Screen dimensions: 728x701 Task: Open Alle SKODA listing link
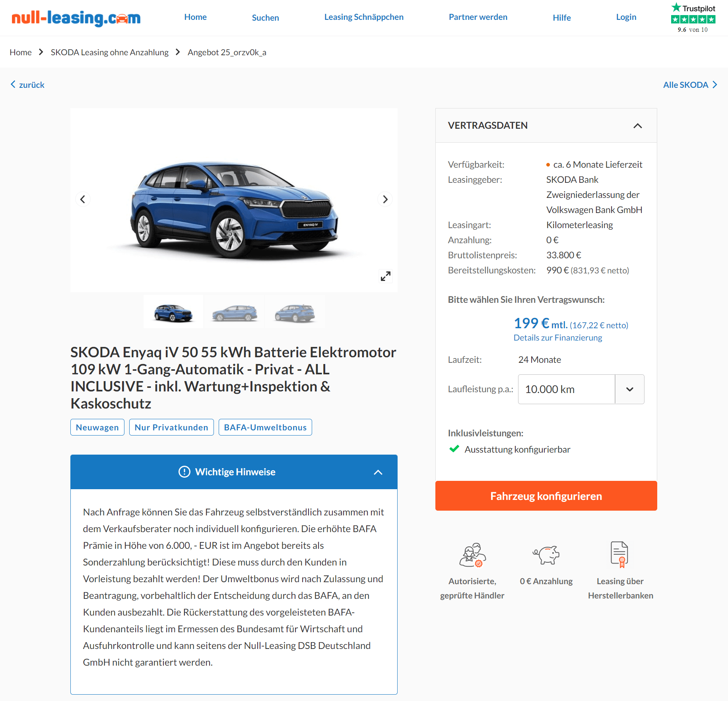coord(690,85)
